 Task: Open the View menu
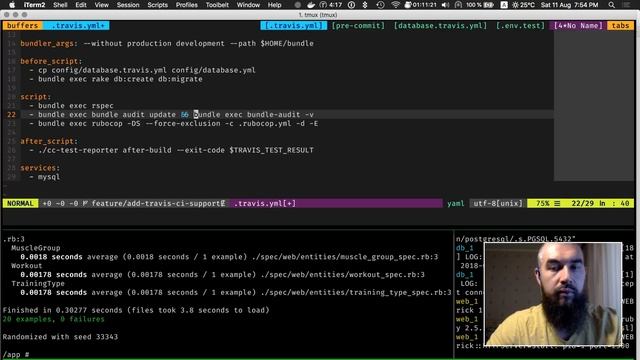click(102, 5)
